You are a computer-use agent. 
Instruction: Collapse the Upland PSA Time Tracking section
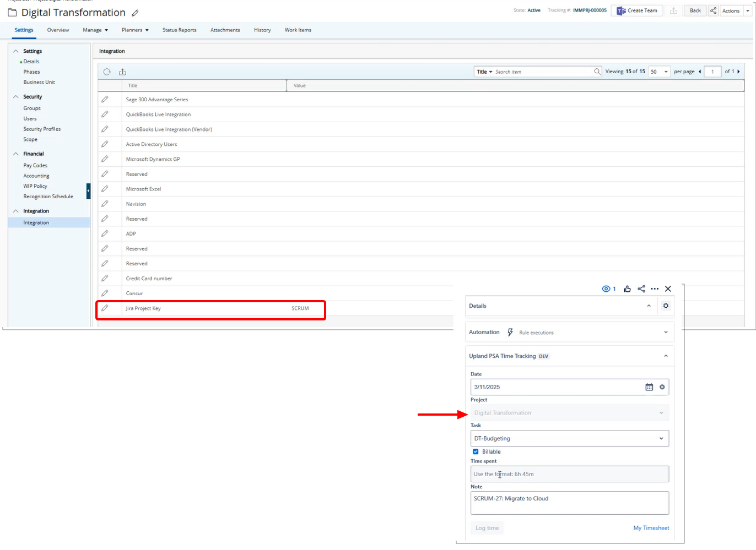click(x=666, y=356)
